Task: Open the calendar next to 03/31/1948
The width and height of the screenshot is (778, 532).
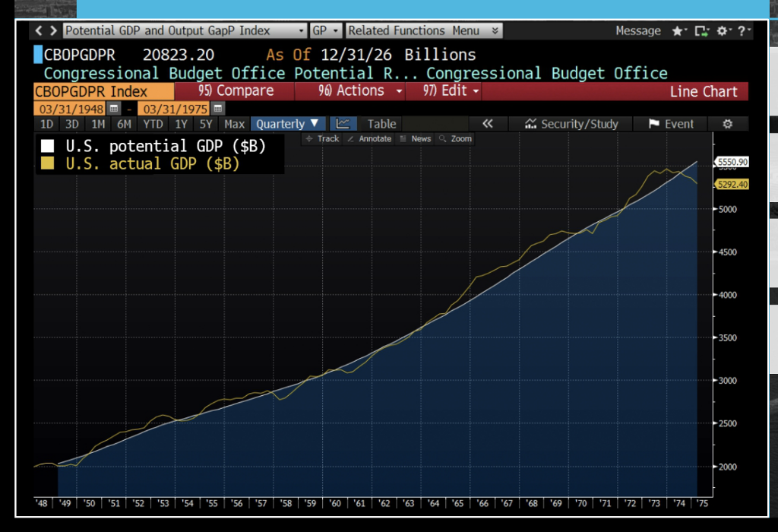Action: coord(112,109)
